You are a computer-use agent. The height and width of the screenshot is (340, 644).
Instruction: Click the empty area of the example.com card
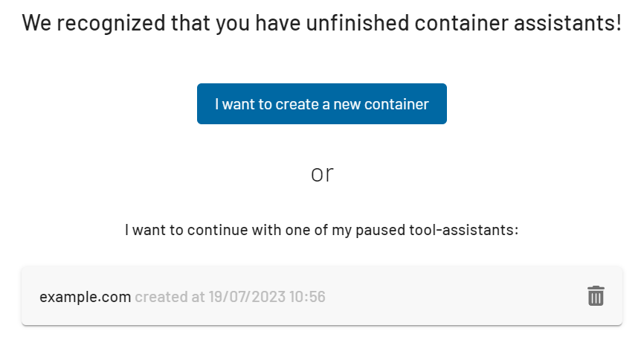[452, 296]
